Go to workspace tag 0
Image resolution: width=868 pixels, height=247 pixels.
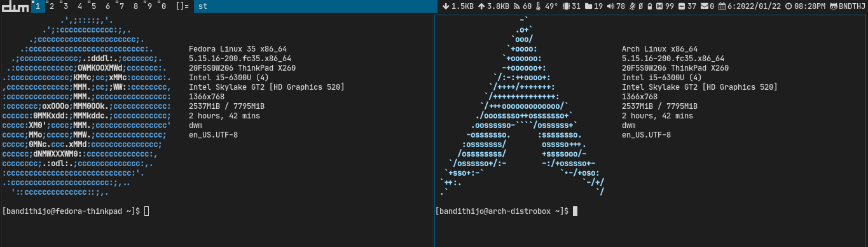coord(163,6)
